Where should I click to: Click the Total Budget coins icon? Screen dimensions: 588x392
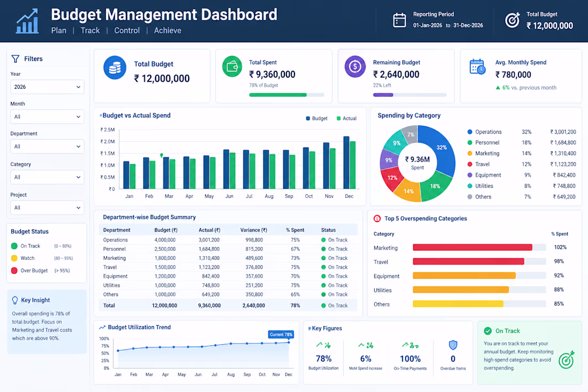click(x=115, y=68)
